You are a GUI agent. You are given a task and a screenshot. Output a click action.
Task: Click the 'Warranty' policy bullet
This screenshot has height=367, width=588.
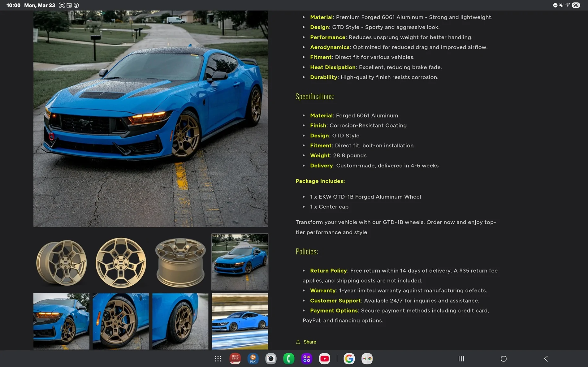click(x=399, y=291)
